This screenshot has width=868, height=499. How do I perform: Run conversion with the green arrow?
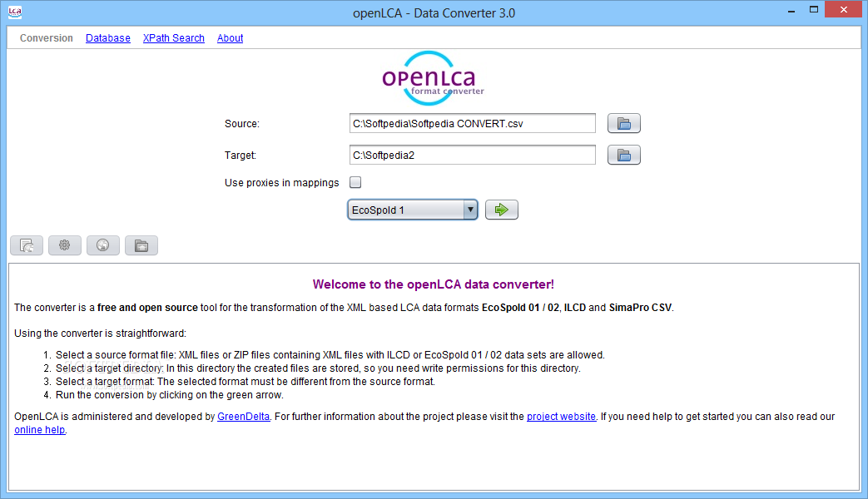502,210
